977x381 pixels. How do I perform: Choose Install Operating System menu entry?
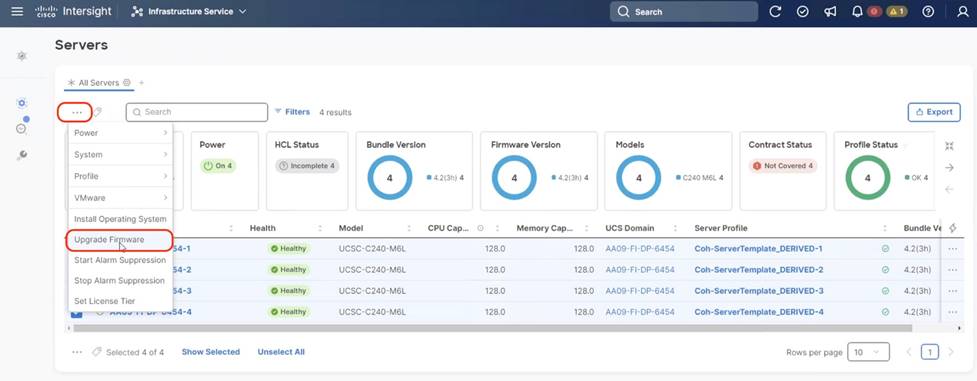(120, 219)
